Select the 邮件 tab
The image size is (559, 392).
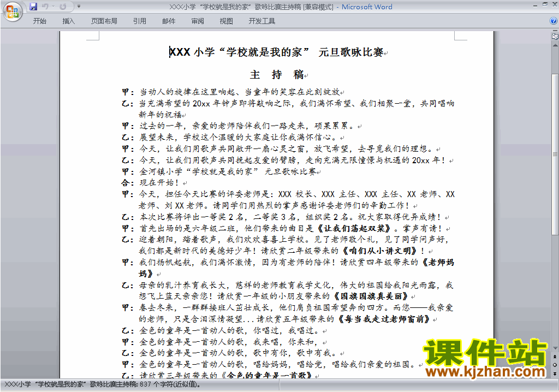169,21
